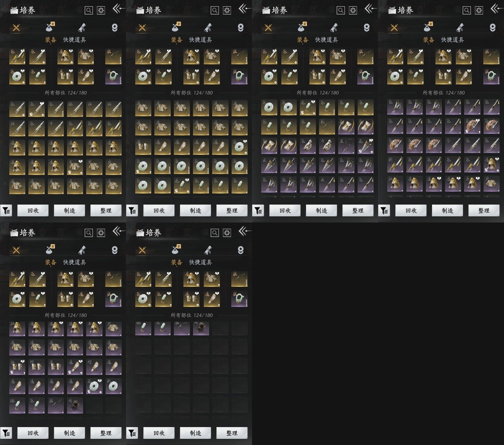This screenshot has height=445, width=504.
Task: Select the purple bow in the four-item panel inventory
Action: (x=182, y=328)
